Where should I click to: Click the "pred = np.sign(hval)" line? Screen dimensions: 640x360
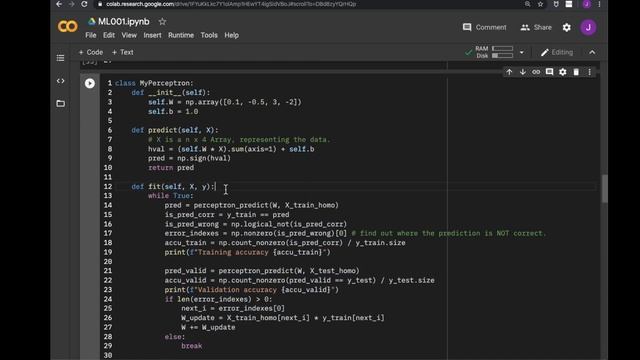click(x=189, y=158)
